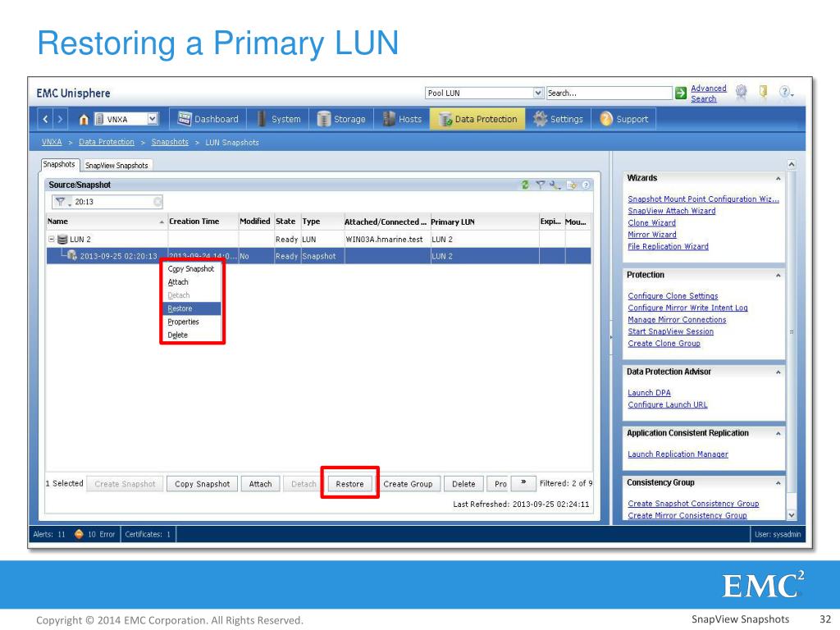Collapse the LUN 2 tree node
Screen dimensions: 840x630
coord(52,240)
